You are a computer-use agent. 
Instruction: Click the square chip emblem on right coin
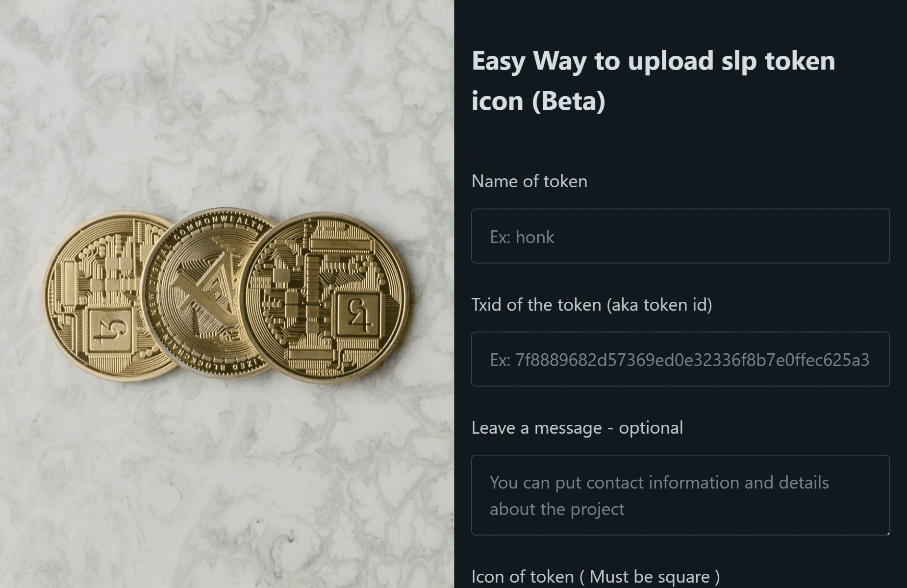pyautogui.click(x=357, y=314)
